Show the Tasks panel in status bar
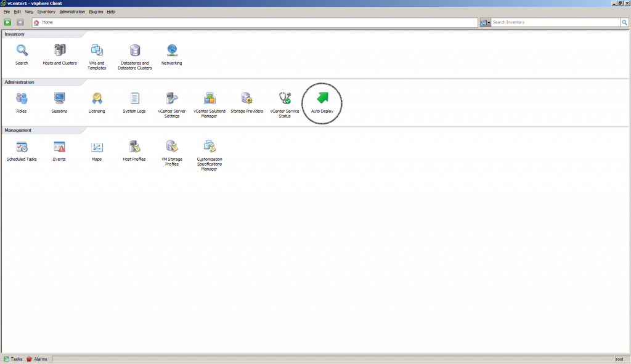The height and width of the screenshot is (364, 631). coord(13,359)
